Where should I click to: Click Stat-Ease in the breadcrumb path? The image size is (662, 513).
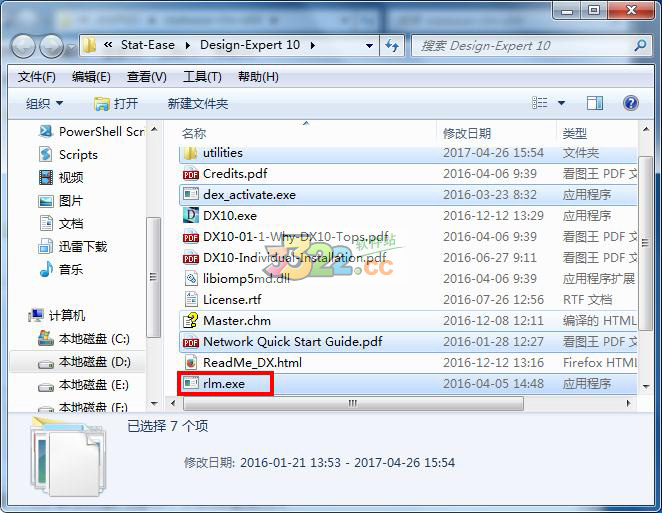coord(147,45)
